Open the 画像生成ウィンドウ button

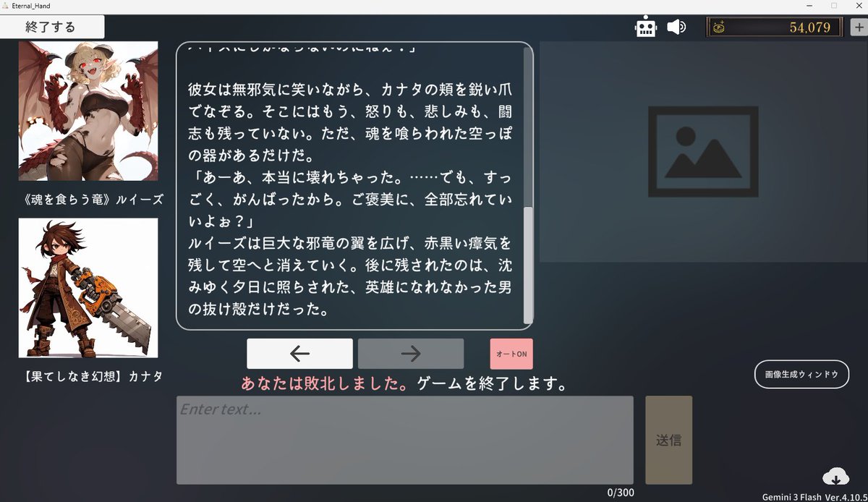[x=801, y=374]
